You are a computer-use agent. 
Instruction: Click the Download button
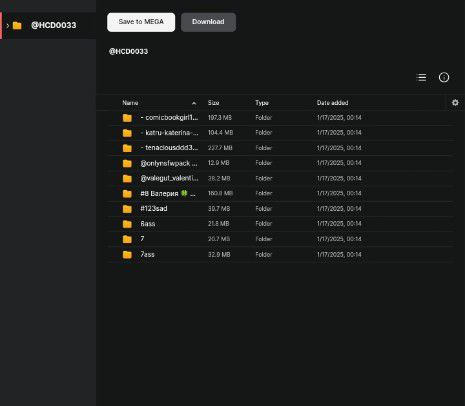click(208, 22)
